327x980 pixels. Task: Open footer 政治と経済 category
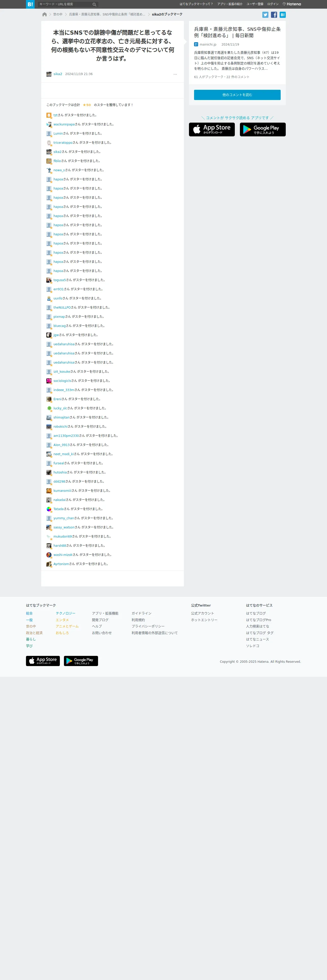[x=34, y=633]
